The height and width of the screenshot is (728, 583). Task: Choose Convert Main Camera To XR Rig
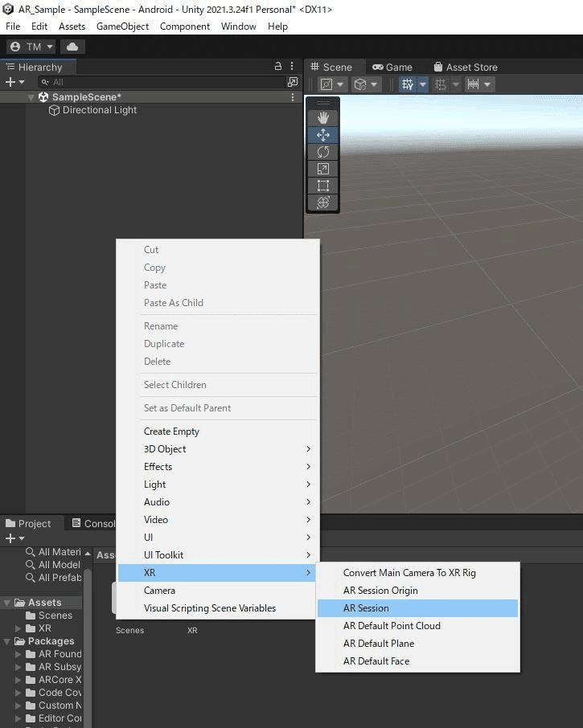(417, 573)
